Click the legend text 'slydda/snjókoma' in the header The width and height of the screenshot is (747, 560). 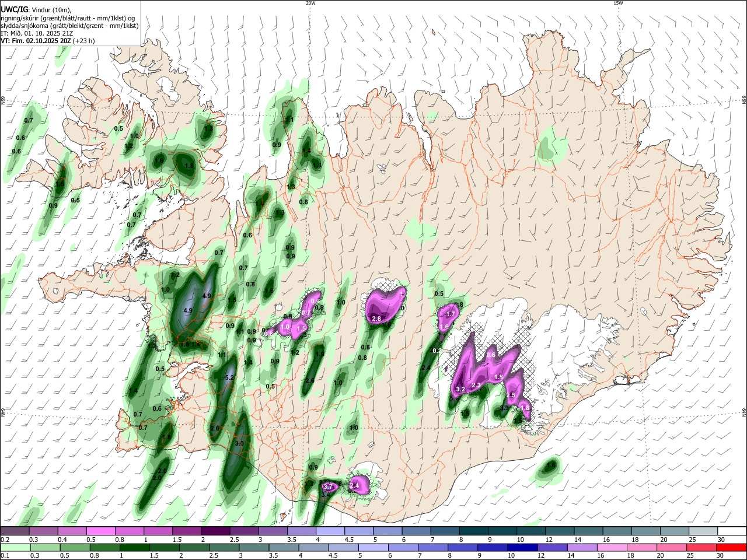23,26
